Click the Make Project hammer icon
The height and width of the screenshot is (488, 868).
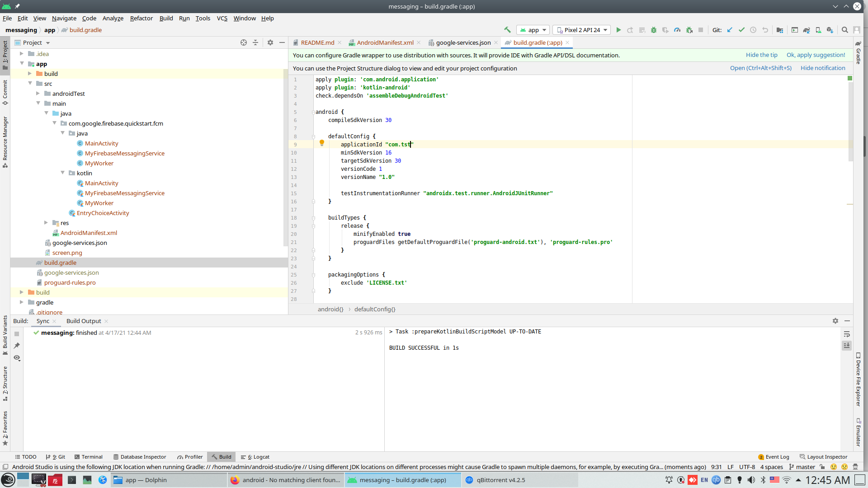[507, 30]
